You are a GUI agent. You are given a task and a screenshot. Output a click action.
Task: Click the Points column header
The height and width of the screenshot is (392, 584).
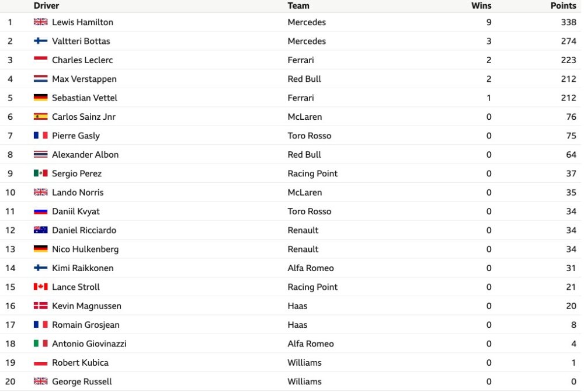[564, 6]
